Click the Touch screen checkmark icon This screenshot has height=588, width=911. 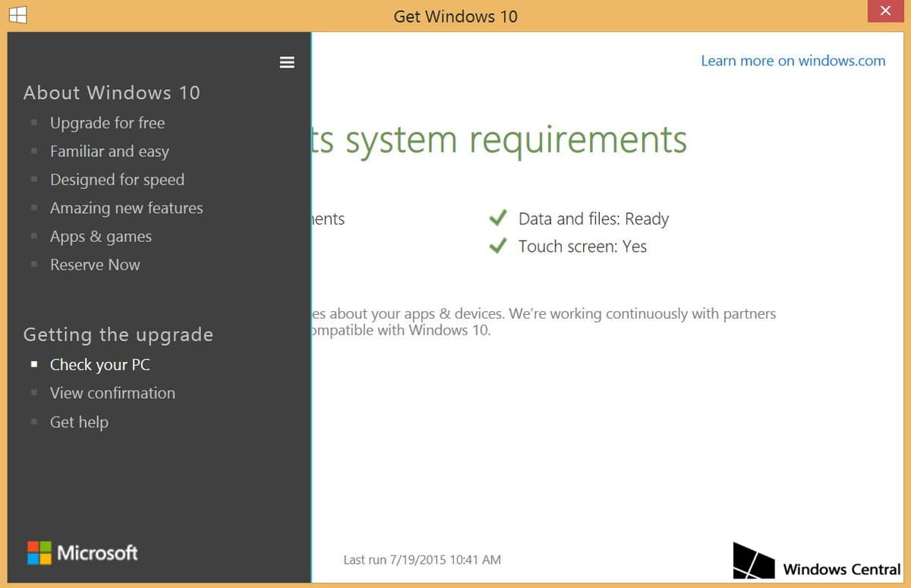(x=498, y=246)
